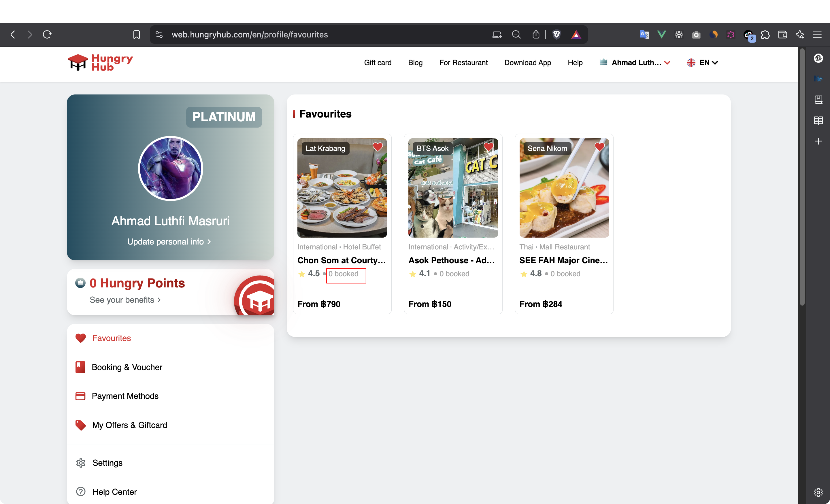Toggle heart on Asok Pethouse card
Screen dimensions: 830x504
pyautogui.click(x=488, y=147)
